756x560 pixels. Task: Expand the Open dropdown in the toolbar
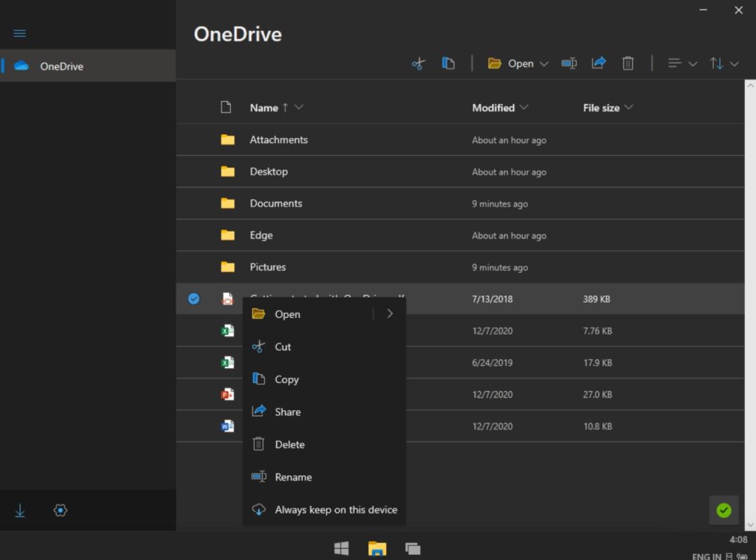click(x=545, y=63)
